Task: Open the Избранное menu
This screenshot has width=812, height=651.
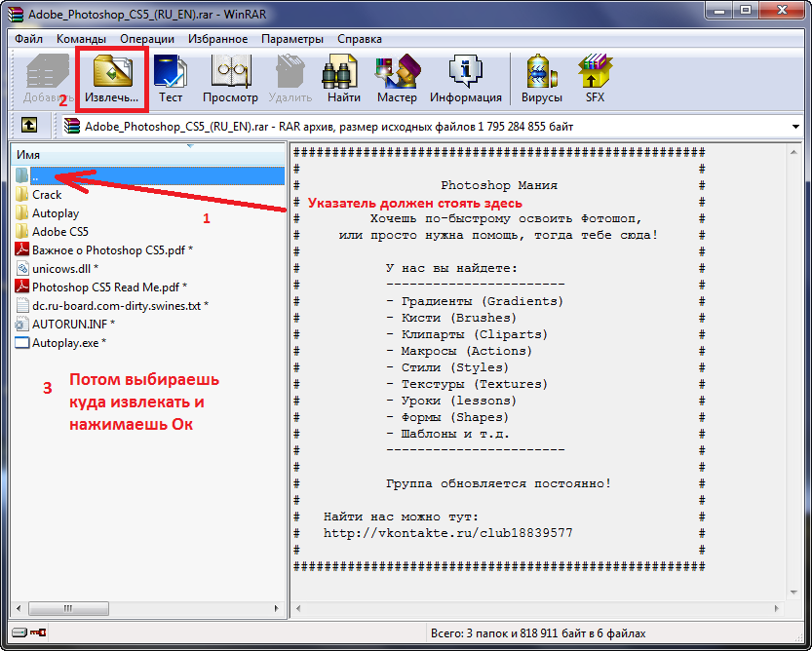Action: [x=218, y=39]
